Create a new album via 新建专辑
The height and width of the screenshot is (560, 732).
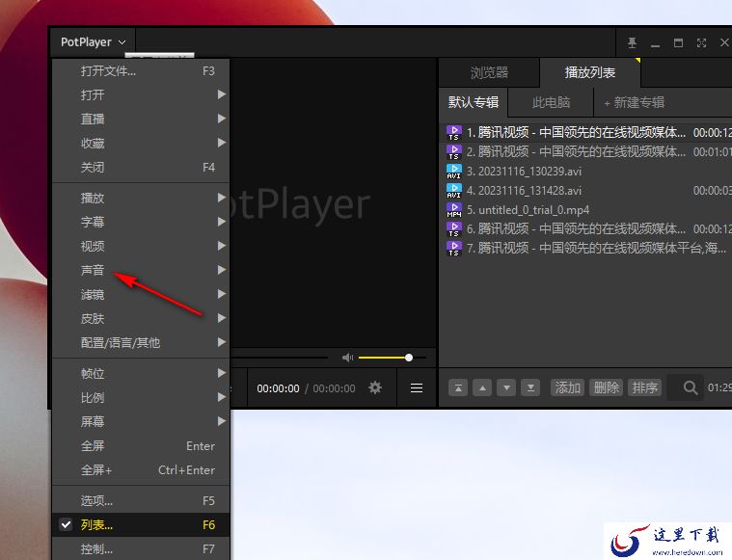(634, 102)
